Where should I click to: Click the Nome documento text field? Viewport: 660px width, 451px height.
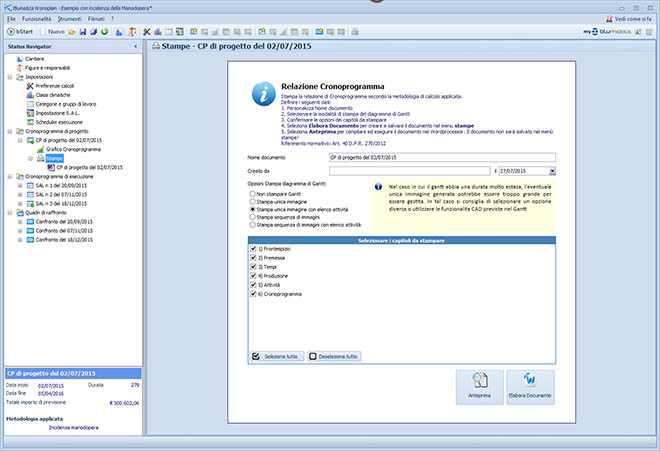pos(441,157)
